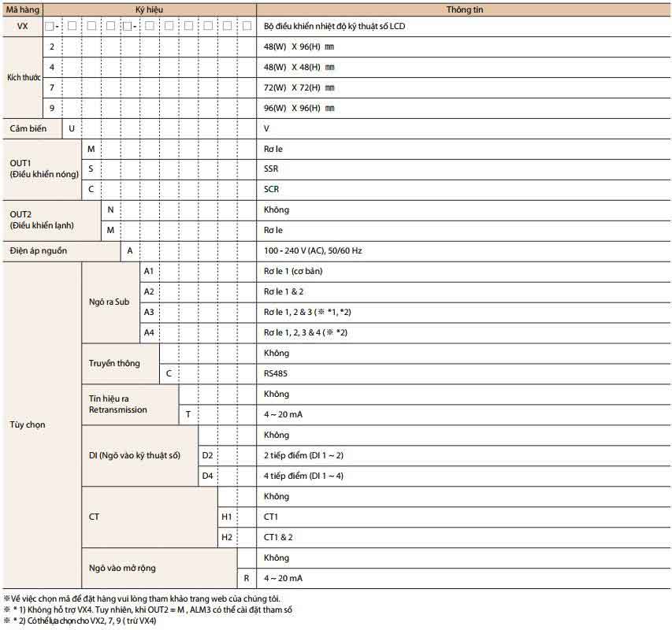Click the 'Tùy chọn' section label
Screen dimensions: 672x630
(x=28, y=424)
